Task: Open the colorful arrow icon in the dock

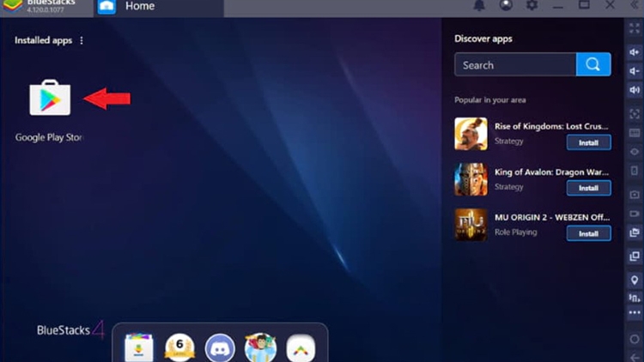Action: tap(301, 348)
